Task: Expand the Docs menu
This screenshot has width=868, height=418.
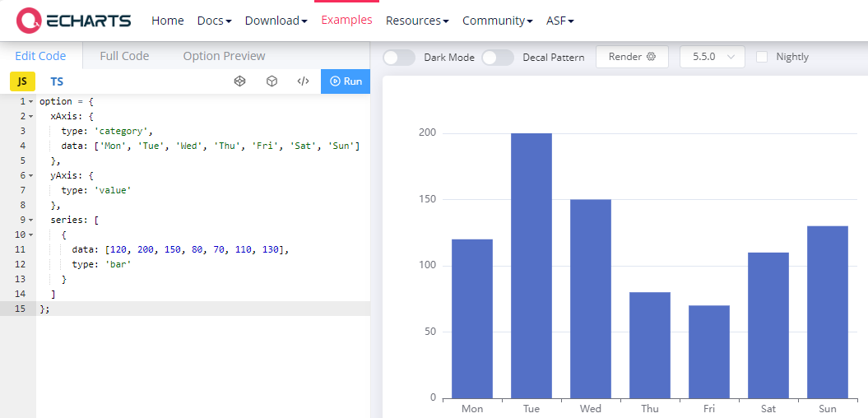Action: click(214, 21)
